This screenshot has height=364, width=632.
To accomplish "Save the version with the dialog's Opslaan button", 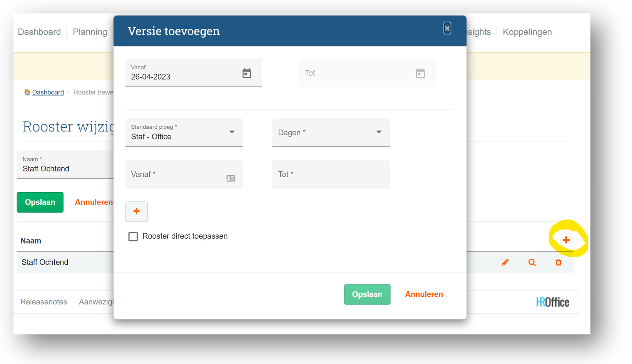I will [367, 294].
